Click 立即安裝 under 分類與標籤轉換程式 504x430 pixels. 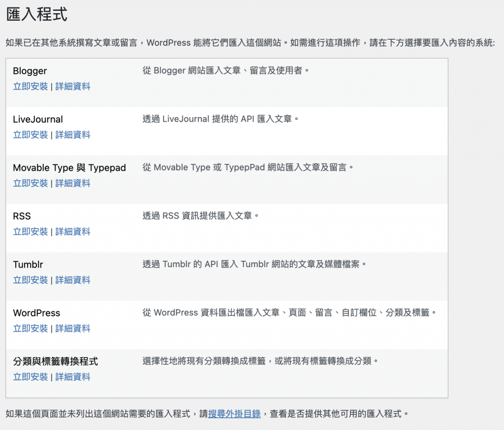(31, 377)
